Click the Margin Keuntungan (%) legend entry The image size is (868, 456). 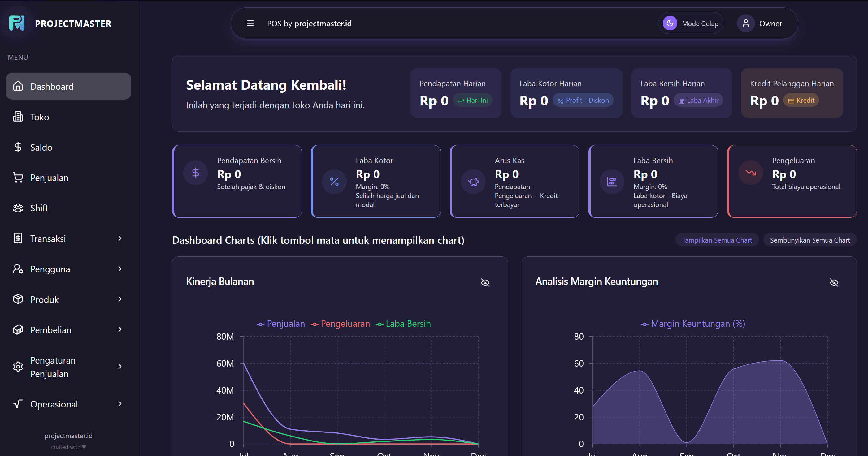click(x=693, y=324)
